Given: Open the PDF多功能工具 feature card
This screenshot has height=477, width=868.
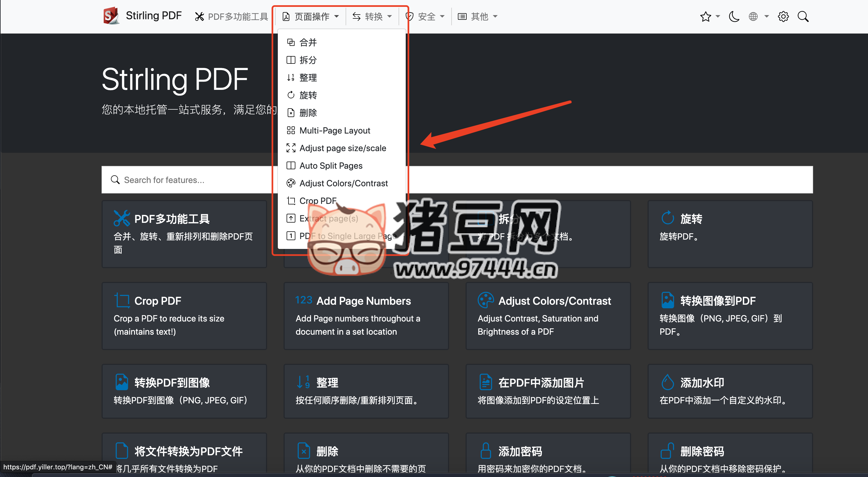Looking at the screenshot, I should (184, 234).
